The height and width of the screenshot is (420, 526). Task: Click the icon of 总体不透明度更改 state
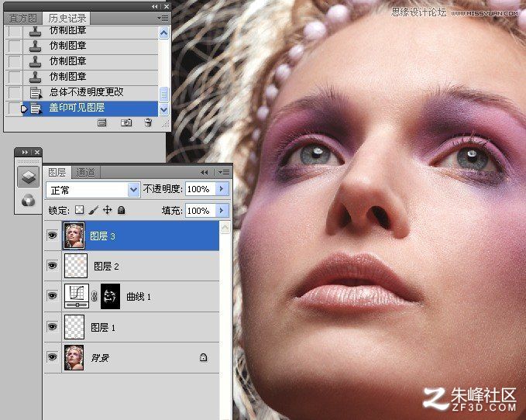tap(36, 92)
